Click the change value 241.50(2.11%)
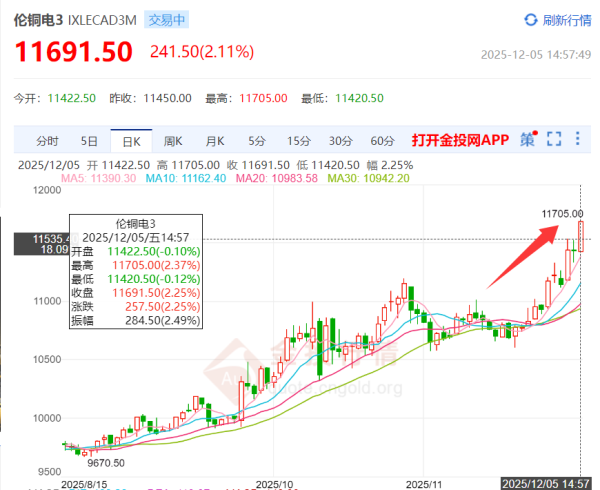This screenshot has height=490, width=600. (x=202, y=52)
